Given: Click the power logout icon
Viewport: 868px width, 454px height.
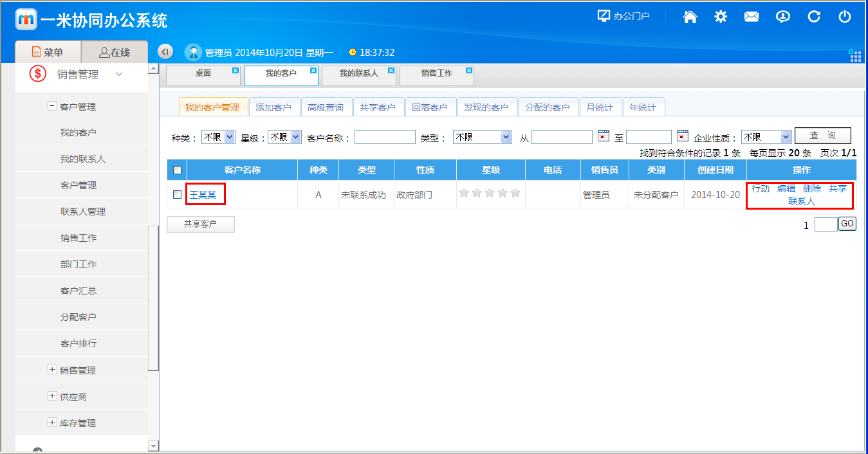Looking at the screenshot, I should (845, 17).
